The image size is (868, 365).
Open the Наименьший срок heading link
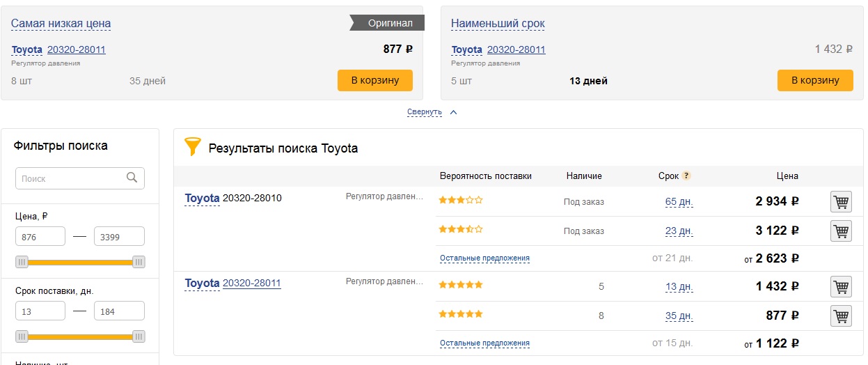point(498,24)
